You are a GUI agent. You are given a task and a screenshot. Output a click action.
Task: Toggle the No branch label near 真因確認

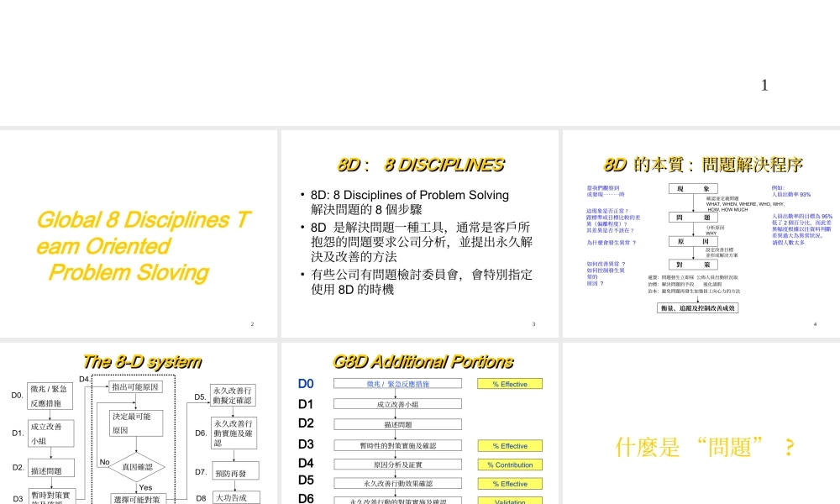pos(105,461)
